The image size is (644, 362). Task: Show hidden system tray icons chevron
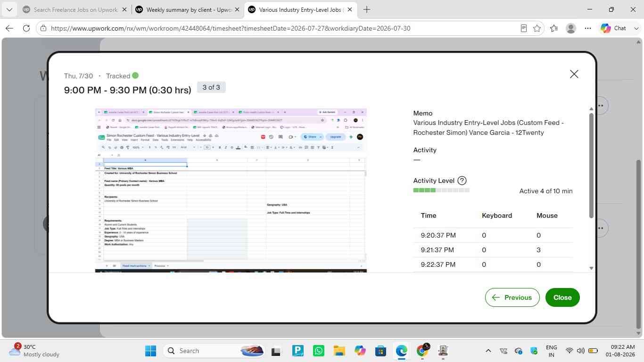488,351
